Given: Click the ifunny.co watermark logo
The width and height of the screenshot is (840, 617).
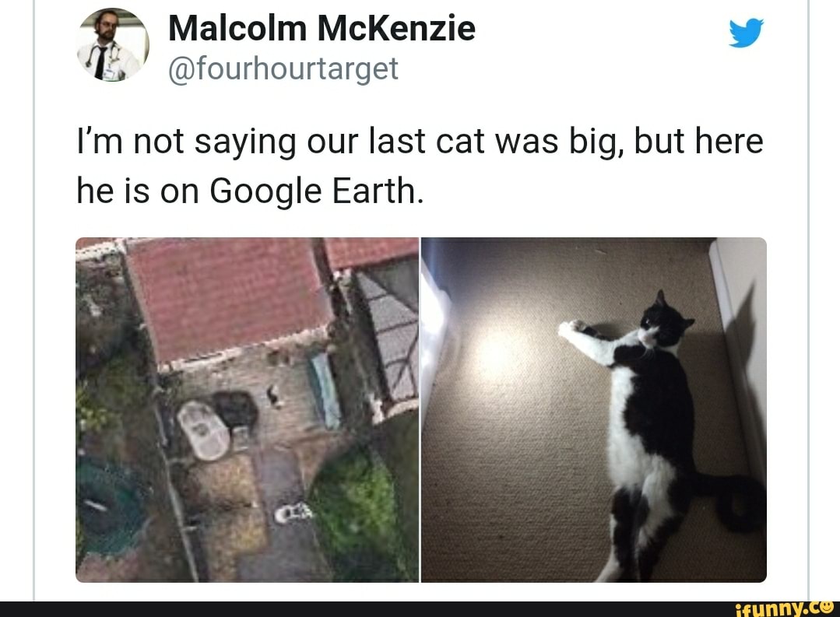Looking at the screenshot, I should (x=786, y=609).
